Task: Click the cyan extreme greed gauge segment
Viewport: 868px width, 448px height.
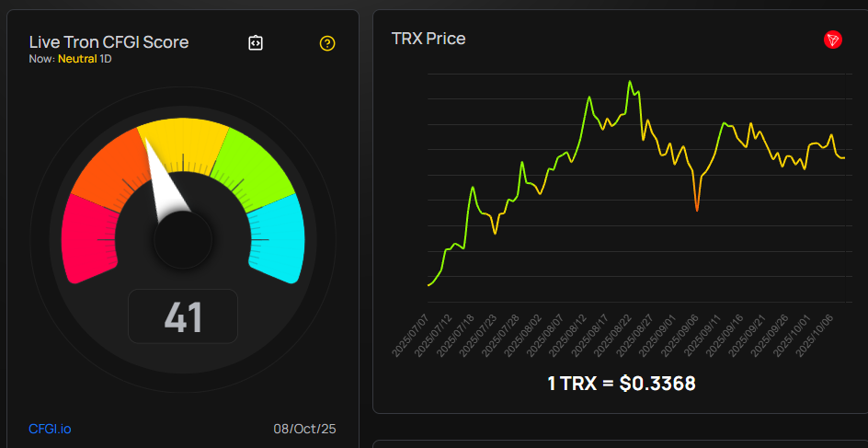Action: pos(278,238)
